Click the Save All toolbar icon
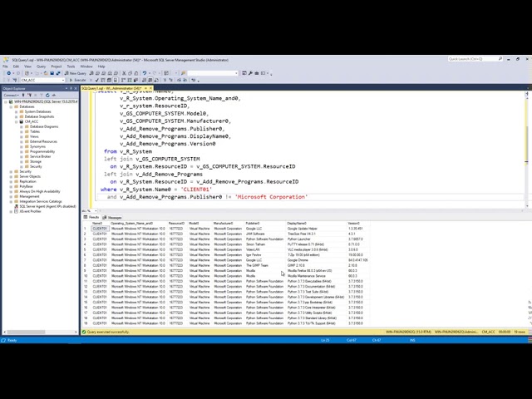This screenshot has height=399, width=532. click(58, 73)
